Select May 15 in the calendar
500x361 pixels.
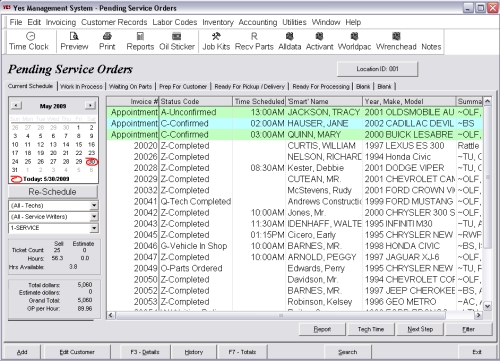point(78,144)
